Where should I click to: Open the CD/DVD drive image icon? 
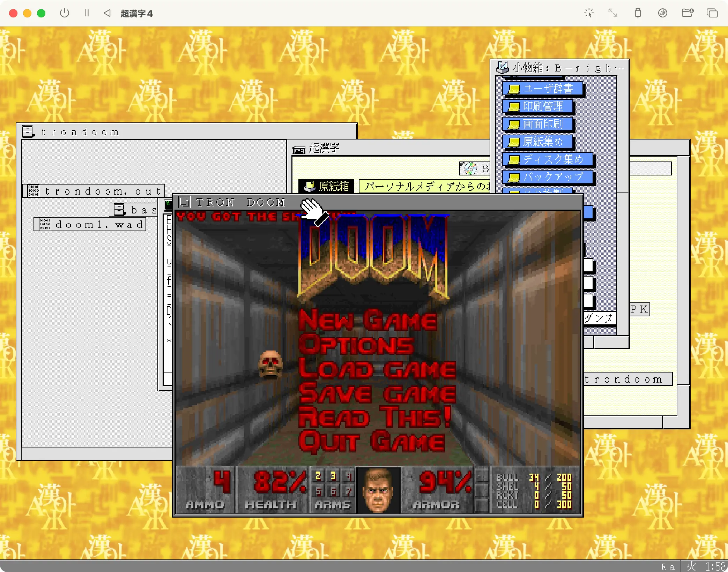point(662,13)
